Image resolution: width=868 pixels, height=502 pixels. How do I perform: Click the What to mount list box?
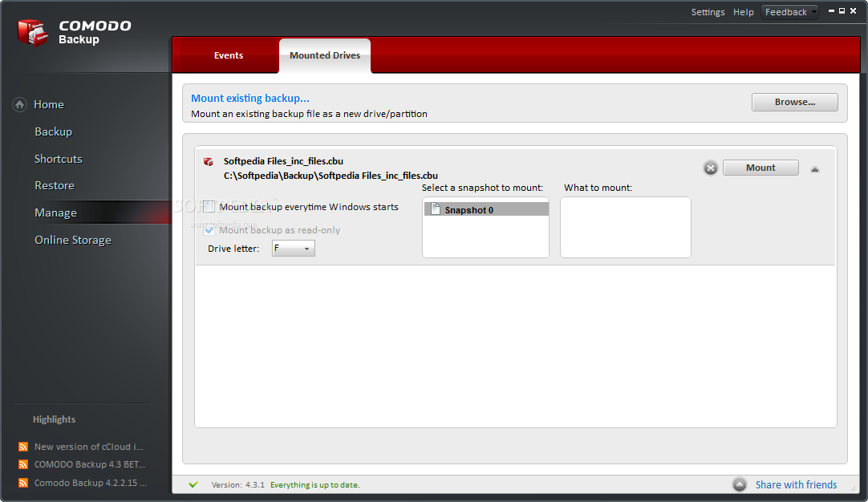point(626,228)
